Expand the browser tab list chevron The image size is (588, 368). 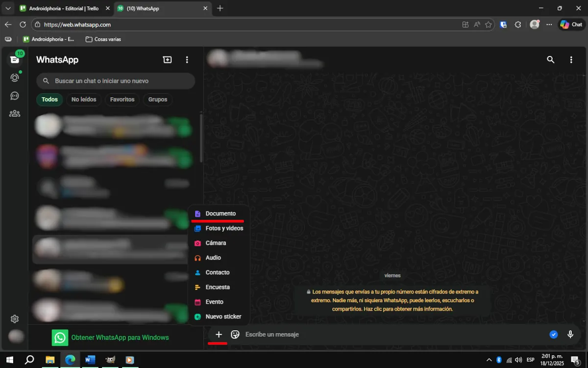pos(8,8)
